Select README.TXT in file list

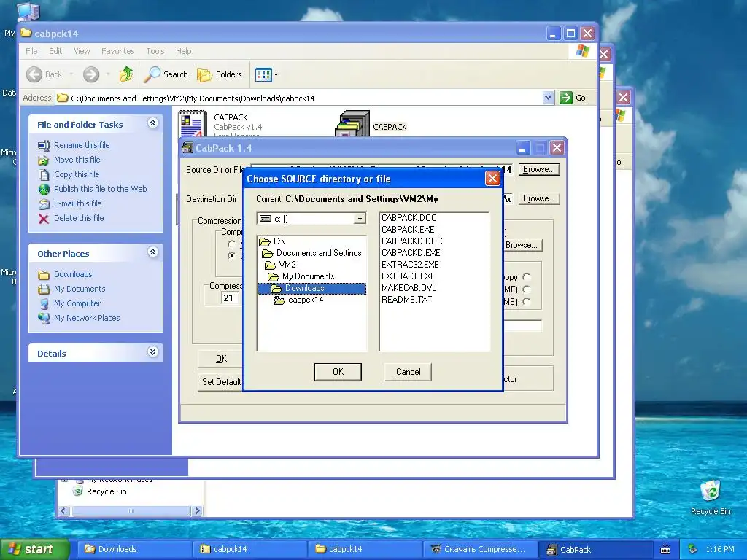406,300
